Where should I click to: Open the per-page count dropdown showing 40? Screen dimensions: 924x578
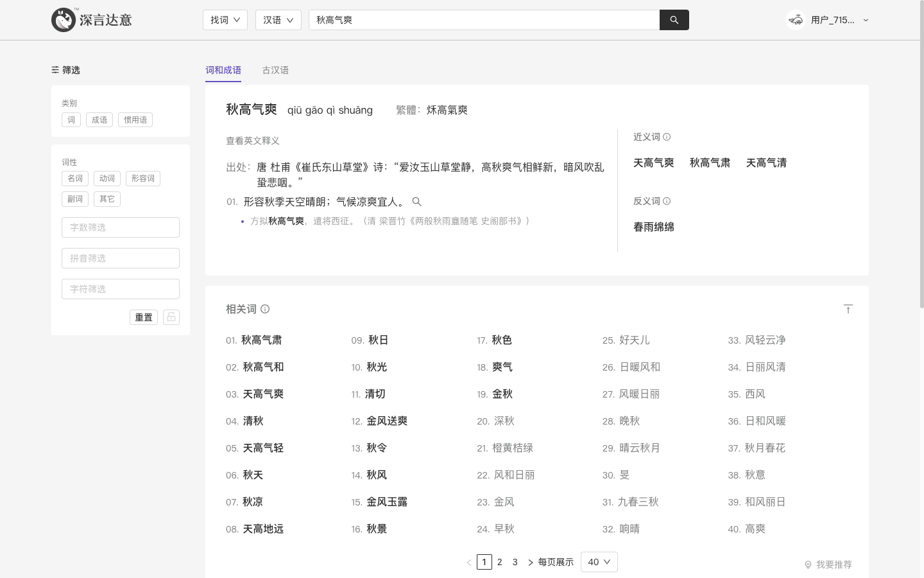[598, 562]
